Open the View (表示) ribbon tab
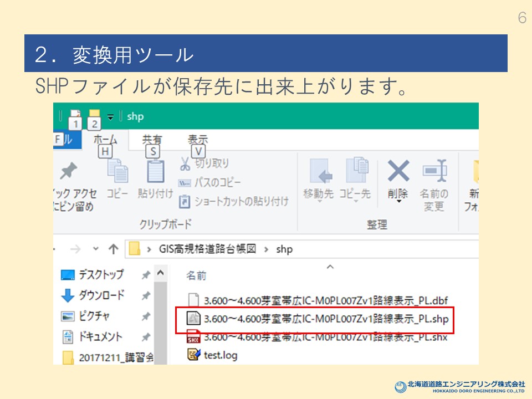This screenshot has height=399, width=532. (198, 140)
